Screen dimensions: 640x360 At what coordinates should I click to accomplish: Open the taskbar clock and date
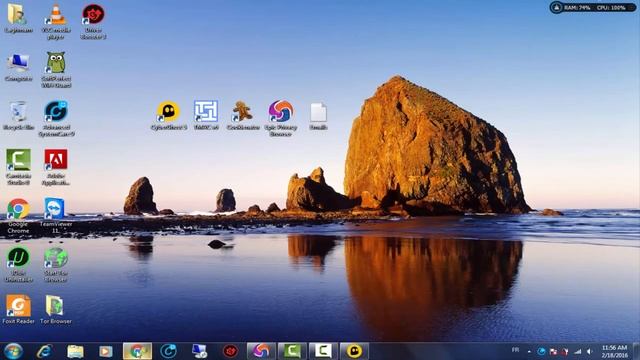(614, 351)
